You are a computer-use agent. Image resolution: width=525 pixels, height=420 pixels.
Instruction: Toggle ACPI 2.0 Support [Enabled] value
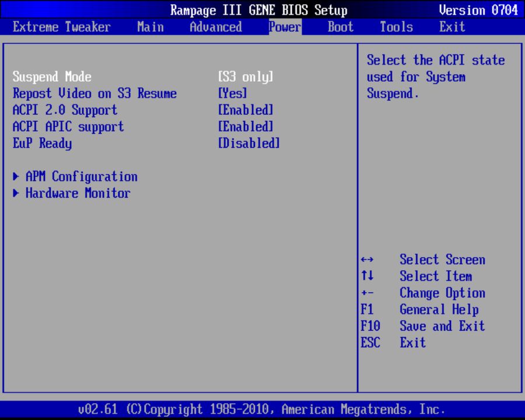pyautogui.click(x=246, y=110)
